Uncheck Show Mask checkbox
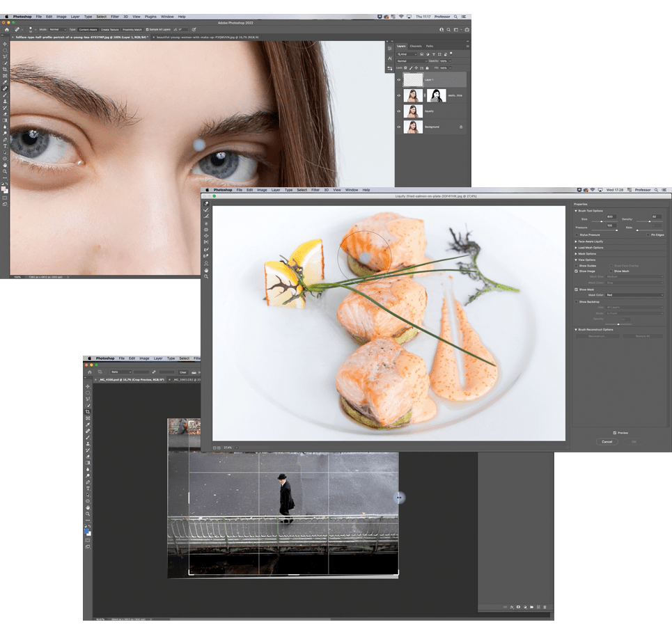The image size is (672, 634). (577, 290)
